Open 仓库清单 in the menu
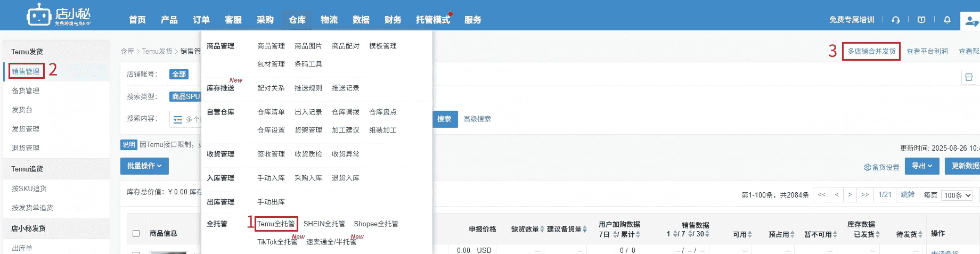 271,112
